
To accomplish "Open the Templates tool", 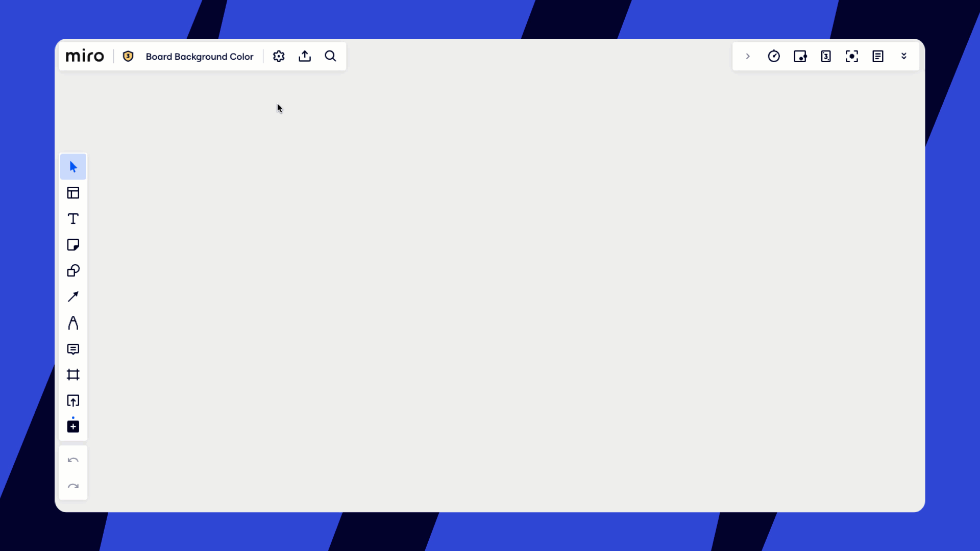I will [73, 193].
